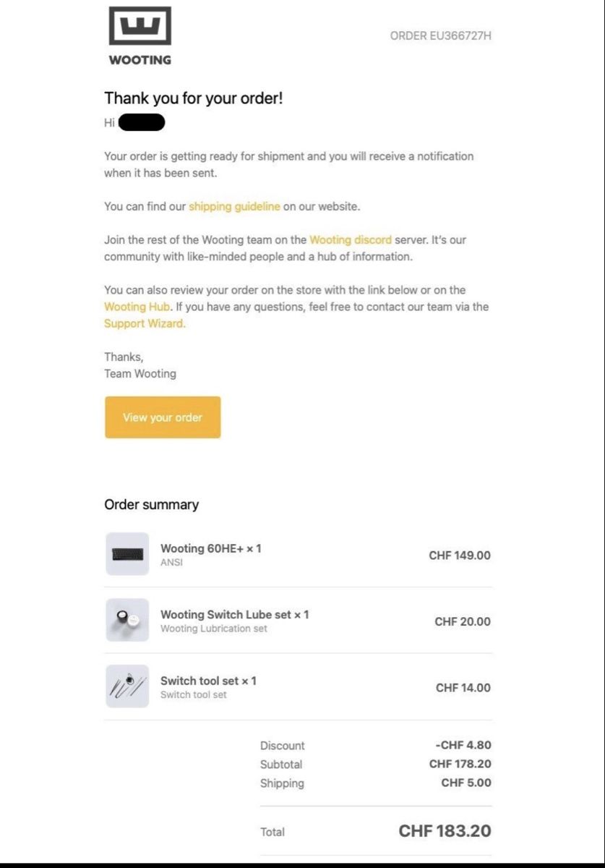Viewport: 605px width, 868px height.
Task: Select the Switch tool set thumbnail
Action: point(127,686)
